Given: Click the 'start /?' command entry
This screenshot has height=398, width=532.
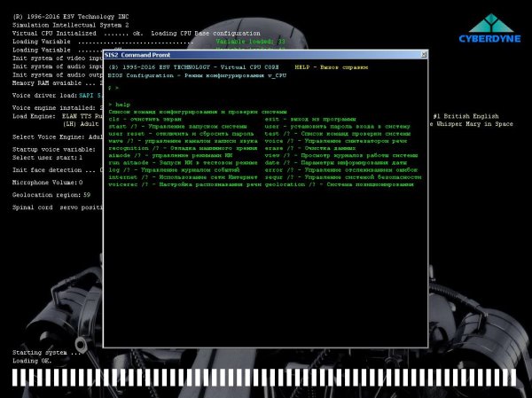Looking at the screenshot, I should point(177,126).
